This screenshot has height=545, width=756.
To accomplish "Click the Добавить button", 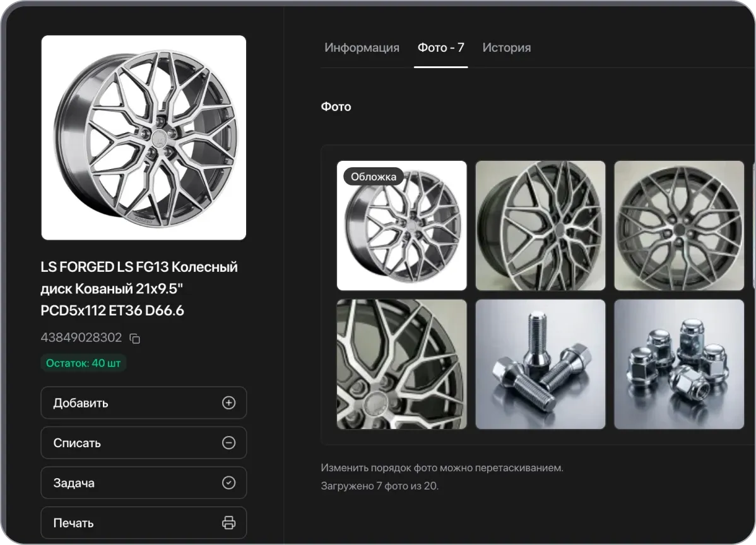I will click(x=144, y=403).
